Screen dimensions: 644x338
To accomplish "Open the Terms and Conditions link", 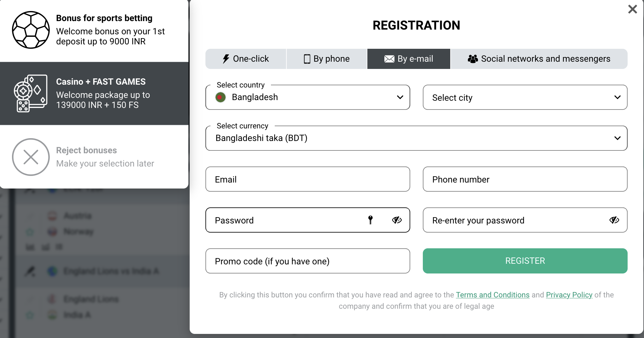I will (492, 295).
